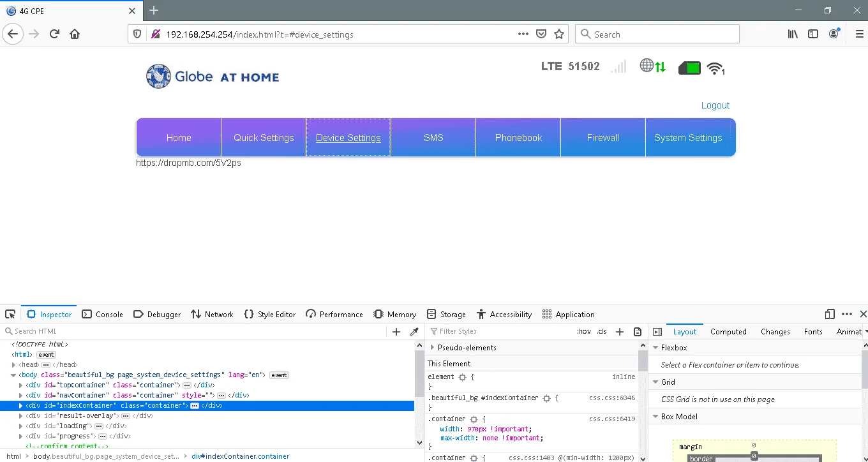Collapse the body element node
868x462 pixels.
click(14, 375)
